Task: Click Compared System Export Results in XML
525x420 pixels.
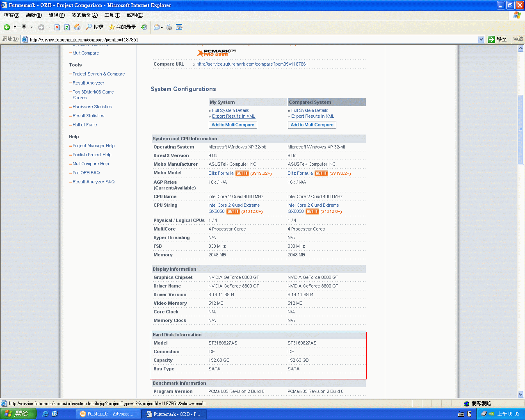Action: pyautogui.click(x=313, y=116)
